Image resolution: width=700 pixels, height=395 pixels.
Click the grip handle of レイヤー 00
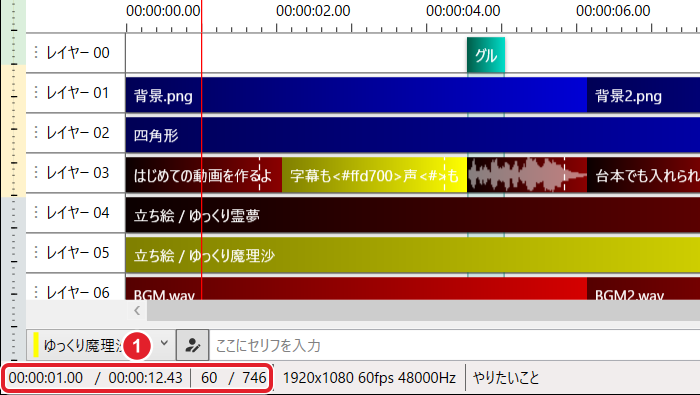pos(36,52)
